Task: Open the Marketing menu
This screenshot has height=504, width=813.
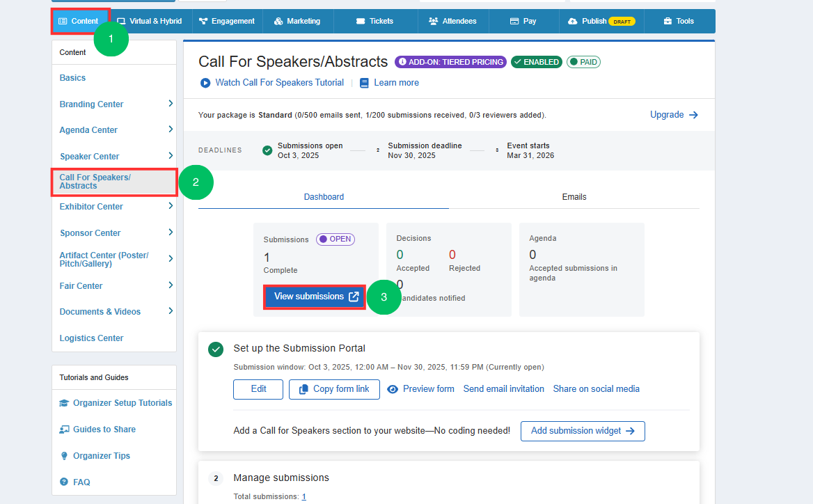Action: coord(298,22)
